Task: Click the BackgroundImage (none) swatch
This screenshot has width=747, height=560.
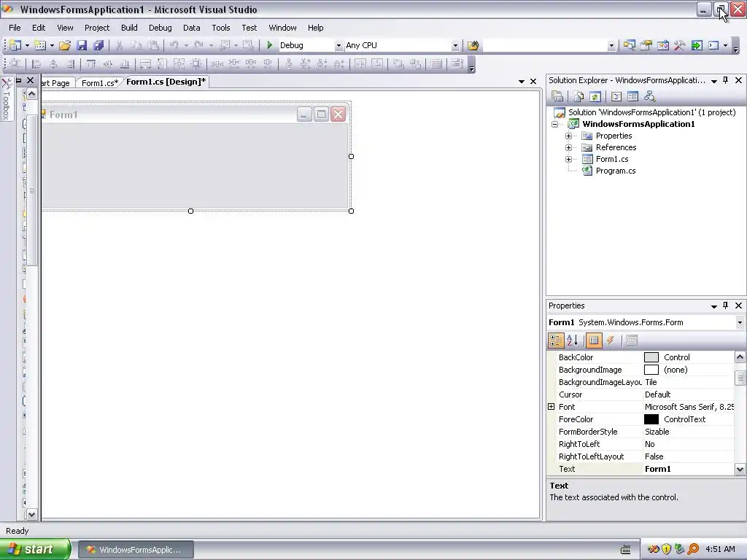Action: point(651,370)
